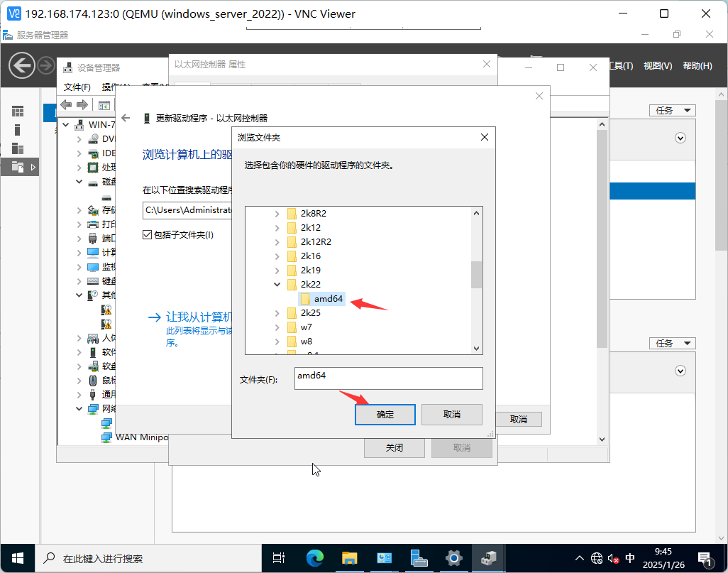Image resolution: width=728 pixels, height=573 pixels.
Task: Open Task View in the taskbar
Action: pyautogui.click(x=279, y=558)
